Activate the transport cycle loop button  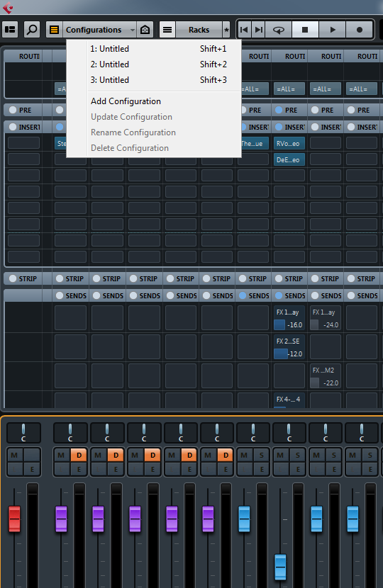(279, 30)
